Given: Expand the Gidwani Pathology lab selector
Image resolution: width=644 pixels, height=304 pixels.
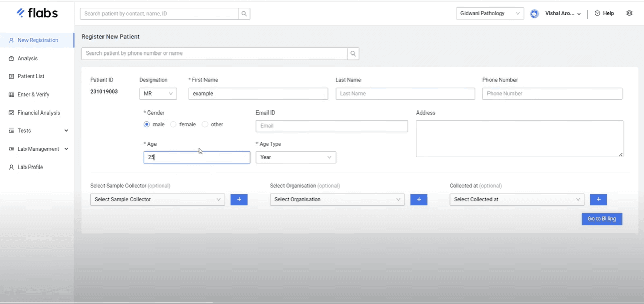Looking at the screenshot, I should [x=490, y=14].
